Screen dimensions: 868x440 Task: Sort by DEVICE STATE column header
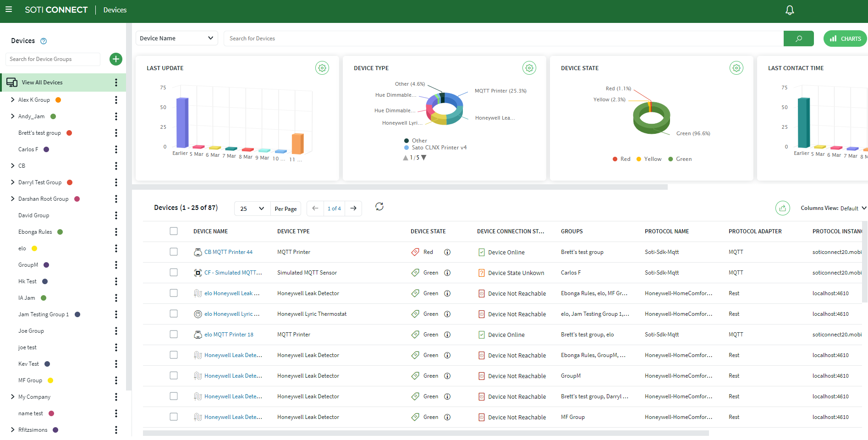[x=428, y=231]
